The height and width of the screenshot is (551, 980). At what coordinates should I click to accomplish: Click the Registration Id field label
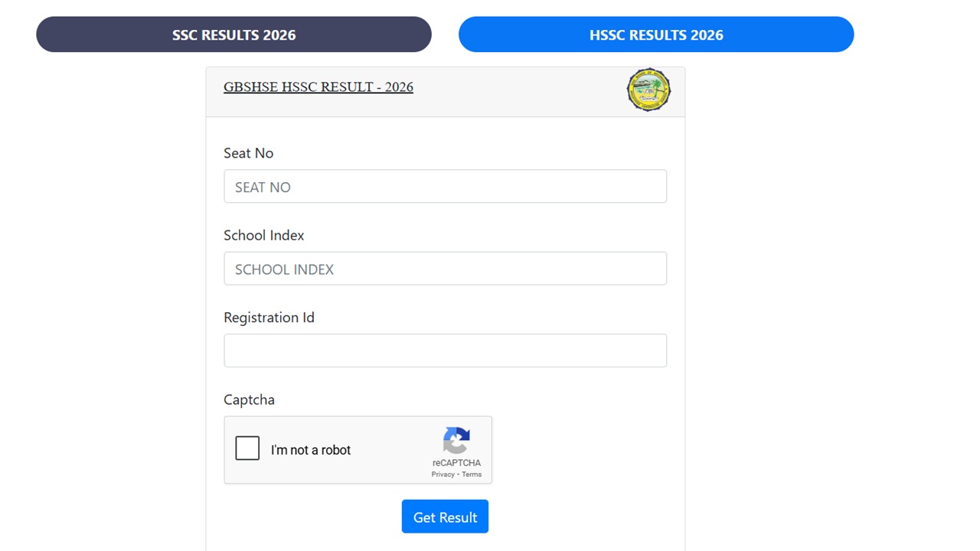click(269, 317)
